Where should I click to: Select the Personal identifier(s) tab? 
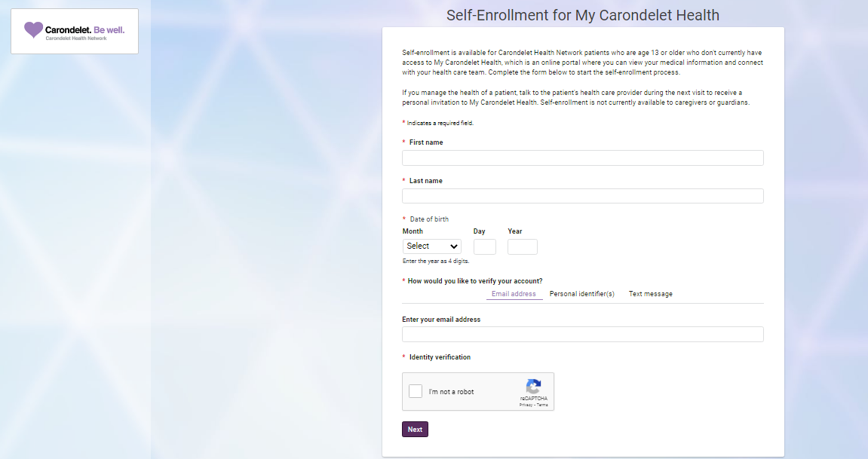tap(581, 294)
